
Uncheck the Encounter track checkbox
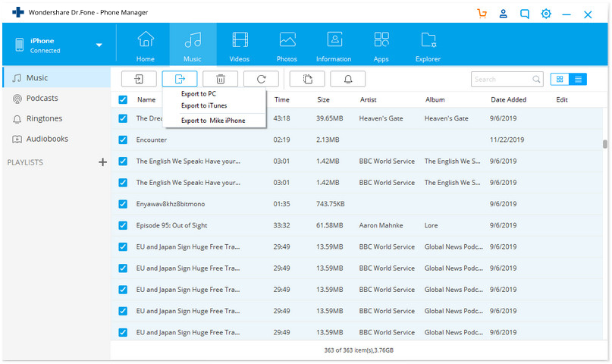point(123,140)
